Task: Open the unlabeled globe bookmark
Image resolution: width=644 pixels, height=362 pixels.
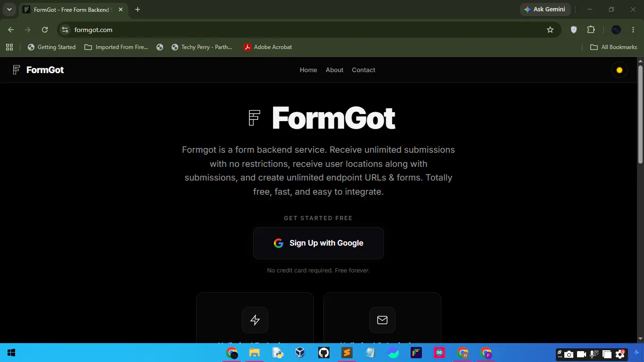Action: click(160, 47)
